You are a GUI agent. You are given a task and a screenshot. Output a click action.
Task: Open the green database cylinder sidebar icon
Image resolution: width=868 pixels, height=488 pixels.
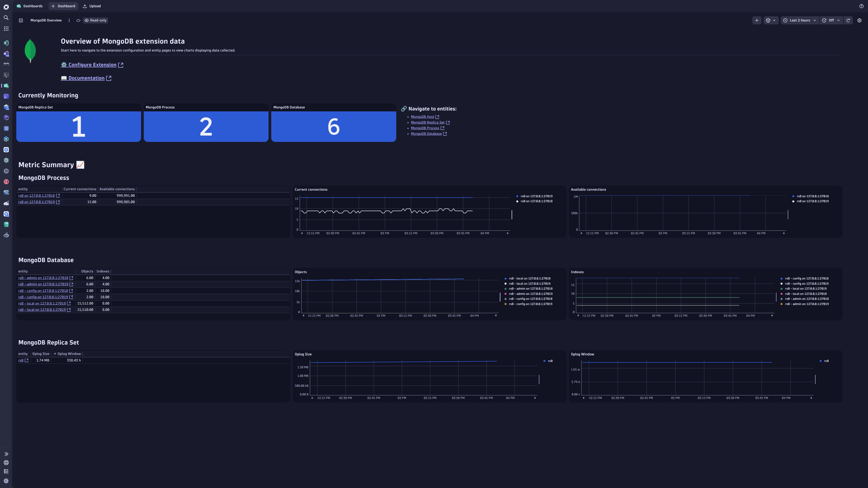(6, 225)
